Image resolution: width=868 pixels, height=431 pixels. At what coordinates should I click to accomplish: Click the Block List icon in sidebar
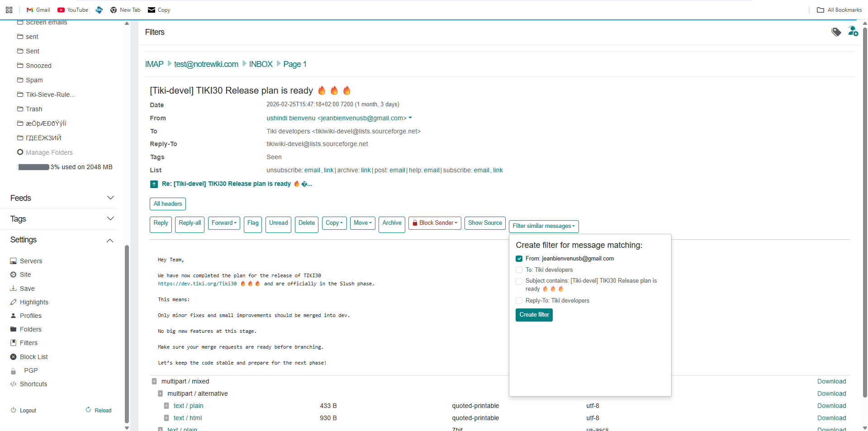point(13,356)
